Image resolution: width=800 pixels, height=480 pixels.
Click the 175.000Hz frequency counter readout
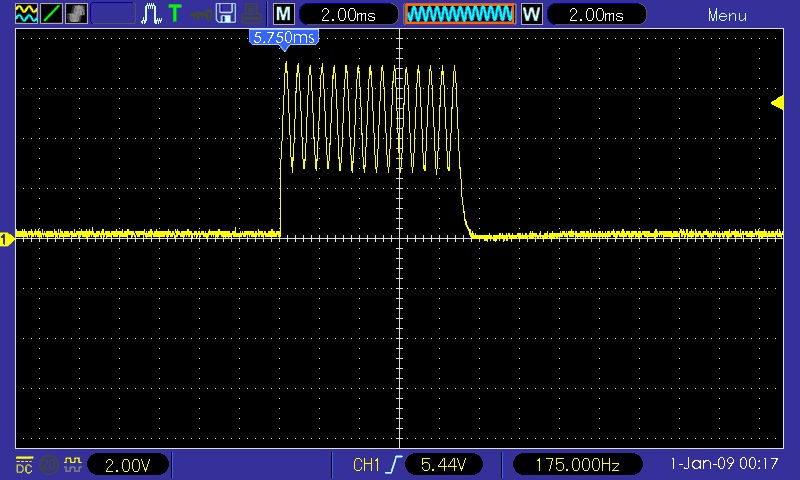(578, 465)
